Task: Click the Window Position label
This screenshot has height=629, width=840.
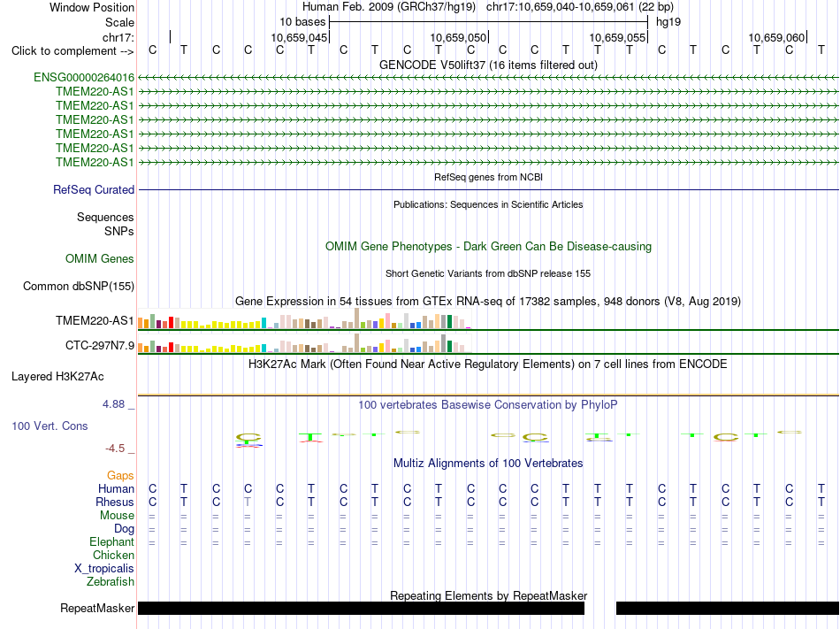Action: [92, 7]
